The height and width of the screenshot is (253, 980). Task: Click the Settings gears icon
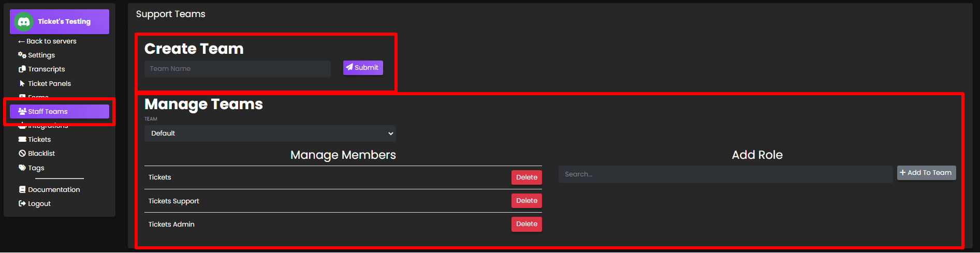pos(22,55)
